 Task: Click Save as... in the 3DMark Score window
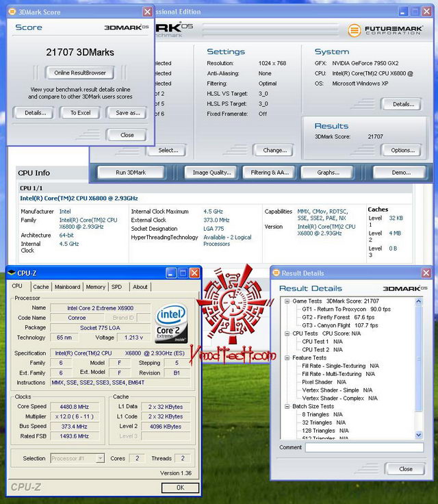pos(127,113)
